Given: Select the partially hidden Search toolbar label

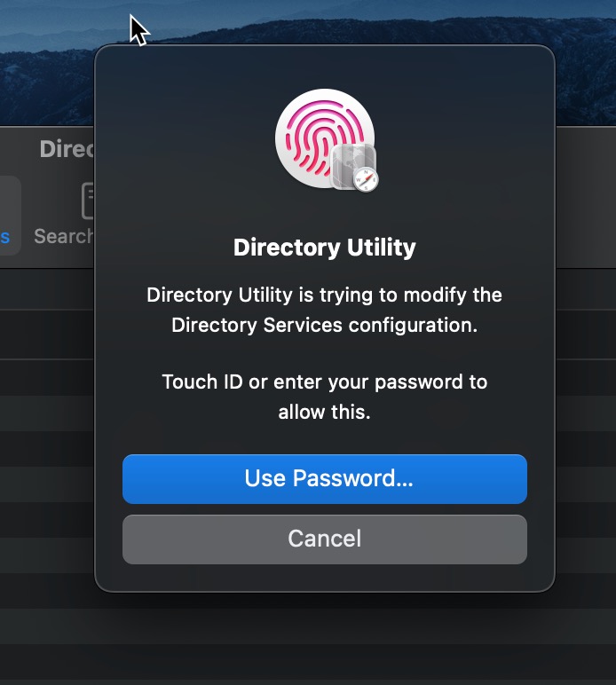Looking at the screenshot, I should click(x=64, y=236).
